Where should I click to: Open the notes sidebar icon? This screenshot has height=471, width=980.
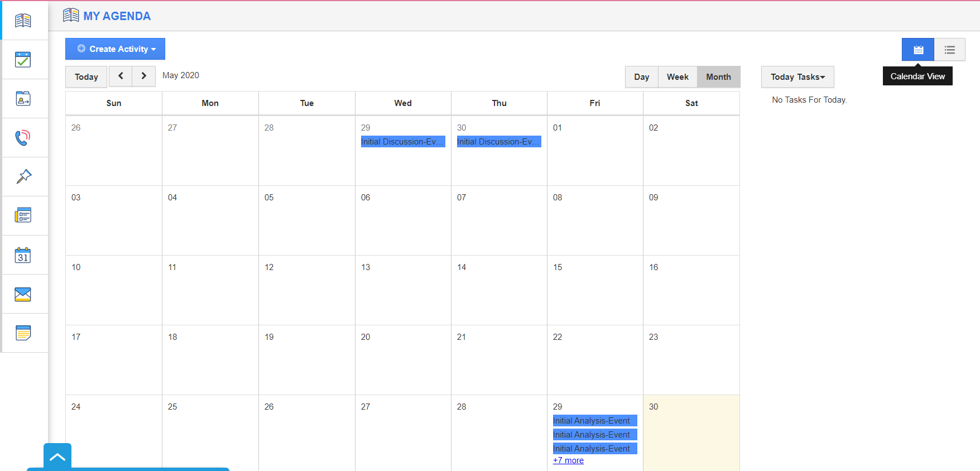[23, 333]
